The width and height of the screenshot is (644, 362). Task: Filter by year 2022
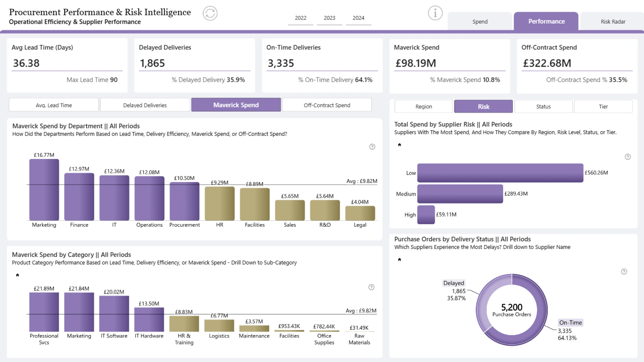tap(301, 18)
